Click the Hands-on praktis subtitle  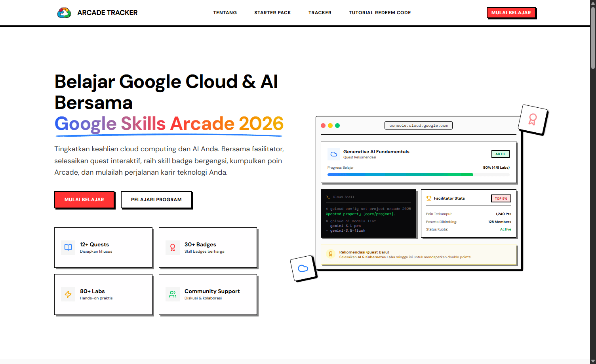point(96,298)
